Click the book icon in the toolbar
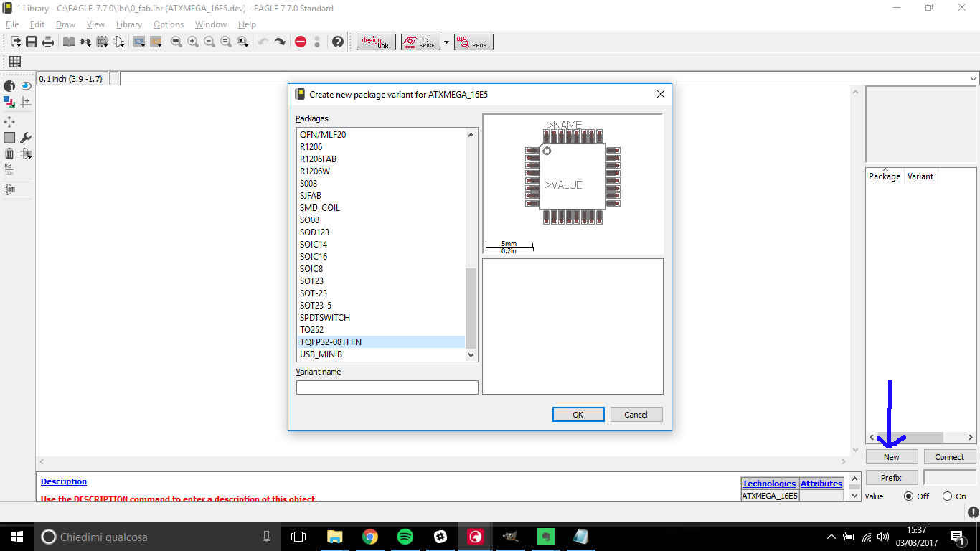 [x=69, y=42]
